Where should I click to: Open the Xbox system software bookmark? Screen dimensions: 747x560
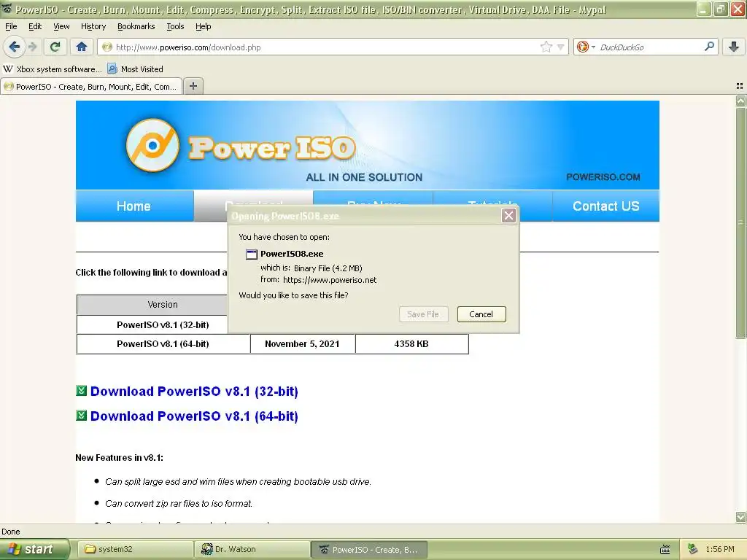click(52, 69)
